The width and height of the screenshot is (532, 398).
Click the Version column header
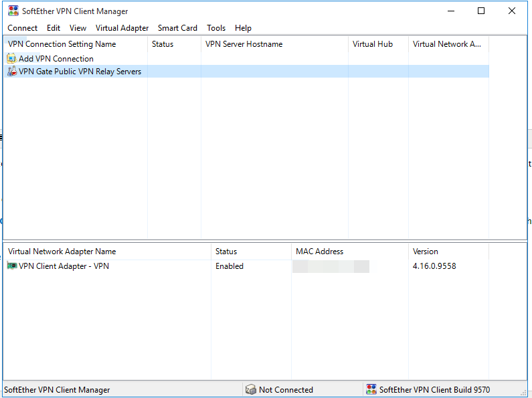pos(448,252)
